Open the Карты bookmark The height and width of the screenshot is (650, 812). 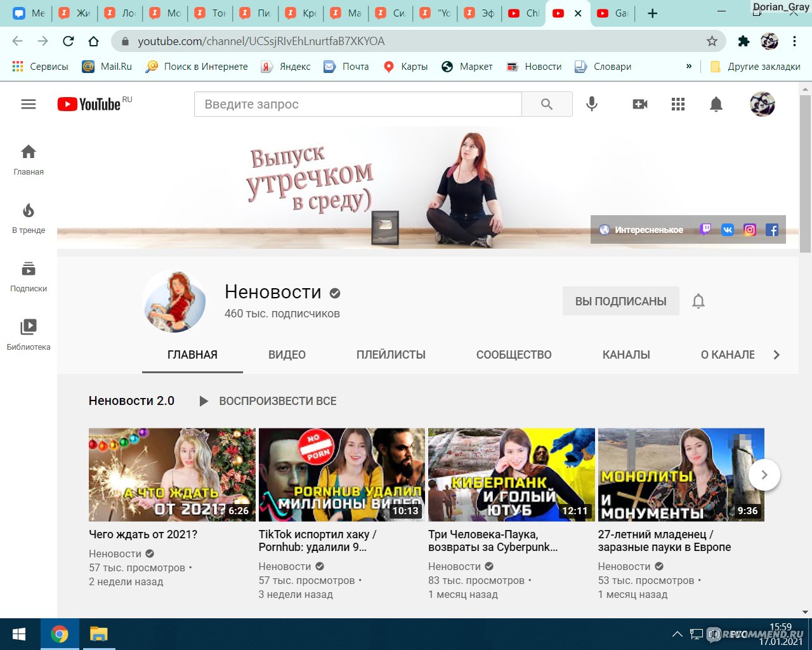point(405,67)
